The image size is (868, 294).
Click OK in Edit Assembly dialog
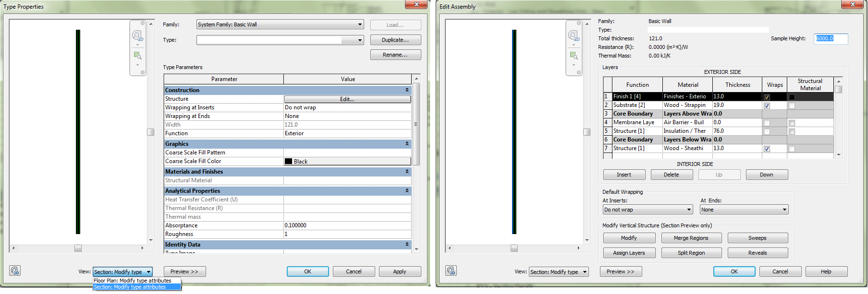pos(734,271)
